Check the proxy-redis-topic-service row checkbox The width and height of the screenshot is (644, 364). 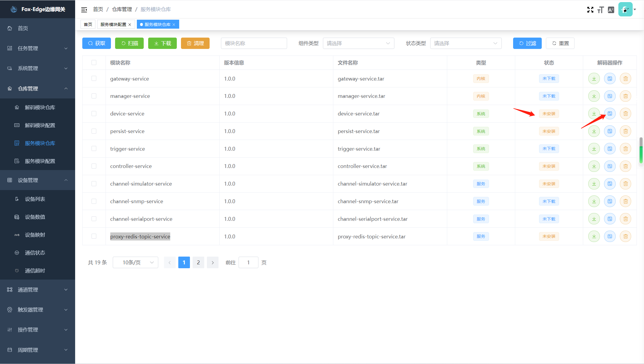pos(94,236)
